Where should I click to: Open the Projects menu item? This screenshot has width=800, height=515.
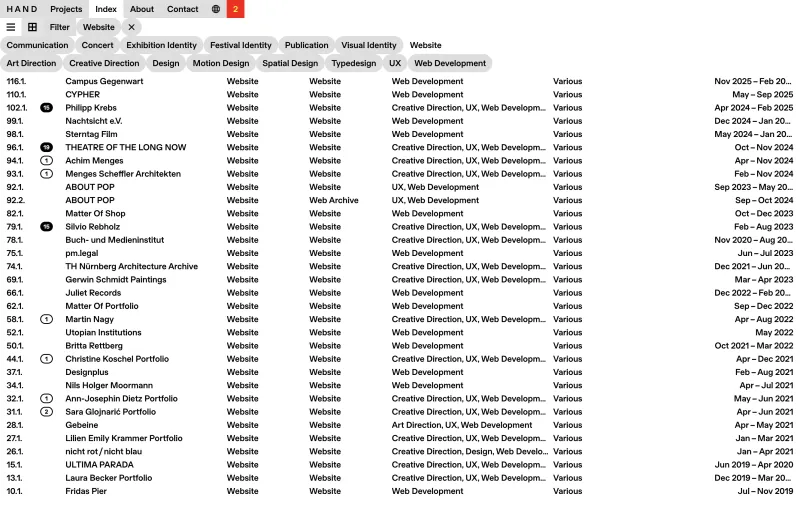[x=66, y=9]
